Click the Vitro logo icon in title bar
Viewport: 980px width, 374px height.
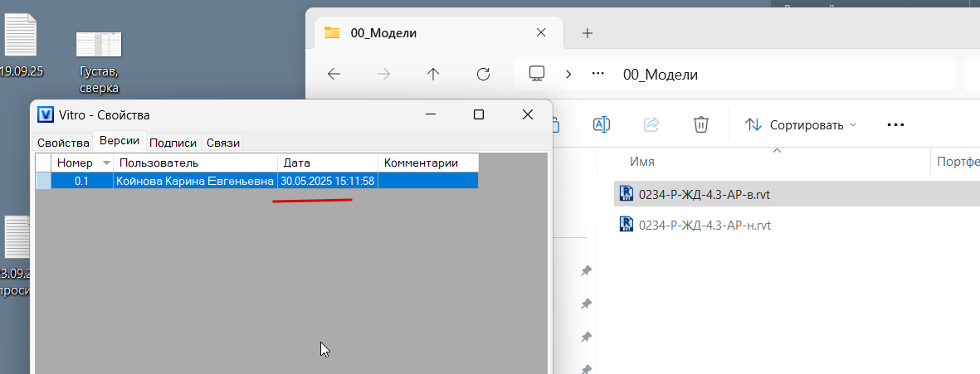pyautogui.click(x=46, y=115)
